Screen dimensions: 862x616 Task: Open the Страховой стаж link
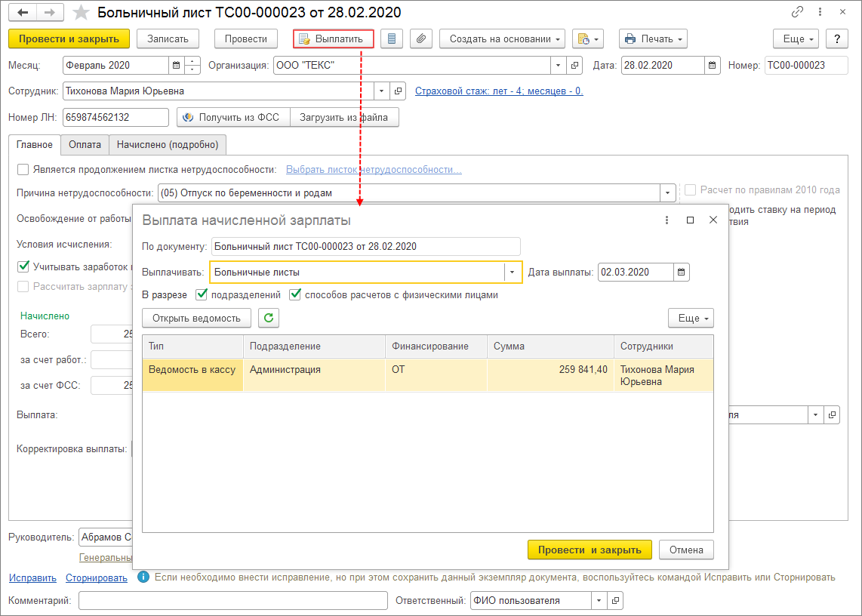[499, 91]
